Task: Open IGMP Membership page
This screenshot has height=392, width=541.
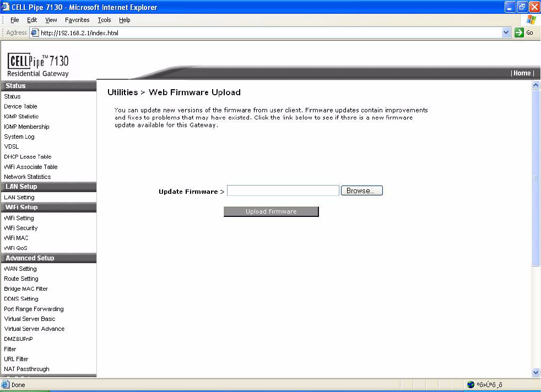Action: pos(26,127)
